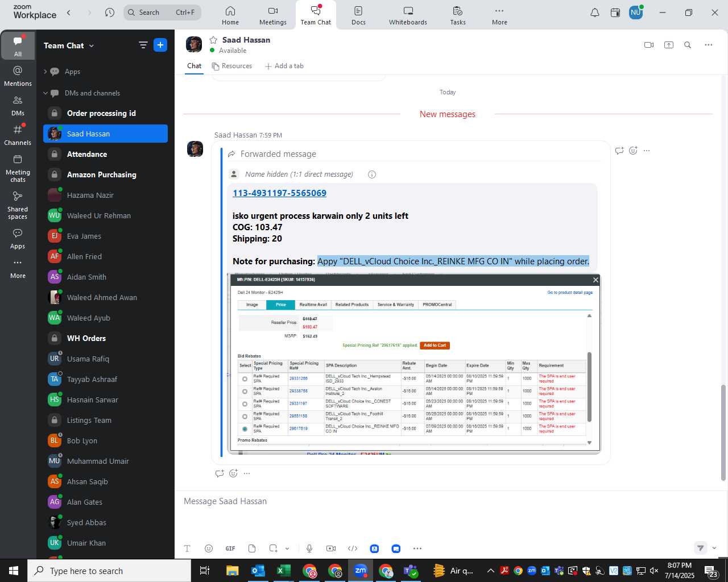The height and width of the screenshot is (582, 728).
Task: Select the radio button for SPA 29551158
Action: point(245,417)
